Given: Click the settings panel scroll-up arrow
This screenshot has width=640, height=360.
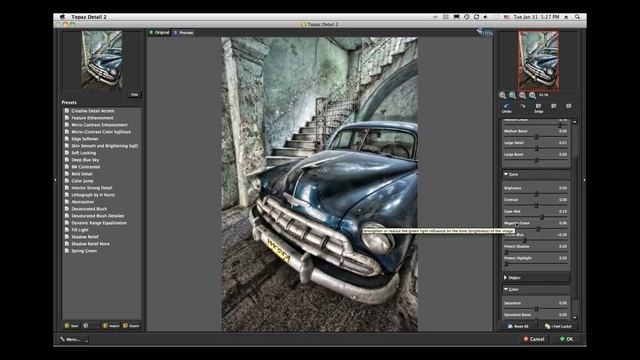Looking at the screenshot, I should (575, 122).
